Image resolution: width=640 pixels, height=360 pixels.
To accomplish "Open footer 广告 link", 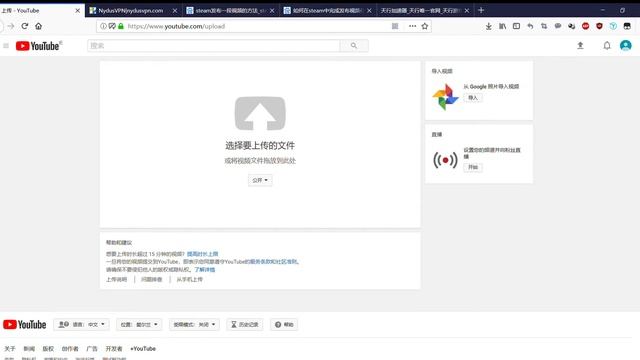I will tap(92, 349).
